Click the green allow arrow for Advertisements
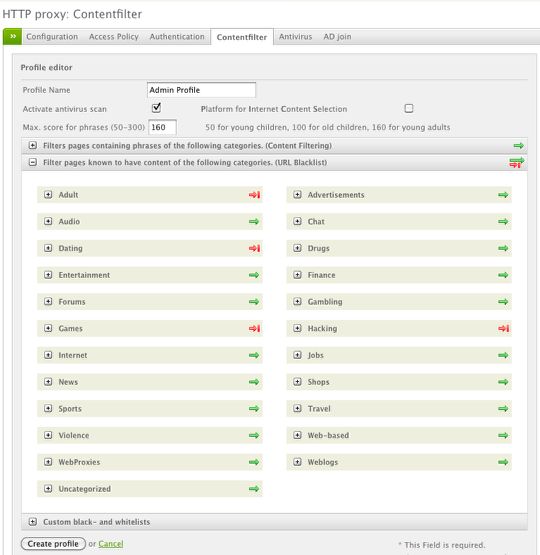The width and height of the screenshot is (540, 555). 503,195
